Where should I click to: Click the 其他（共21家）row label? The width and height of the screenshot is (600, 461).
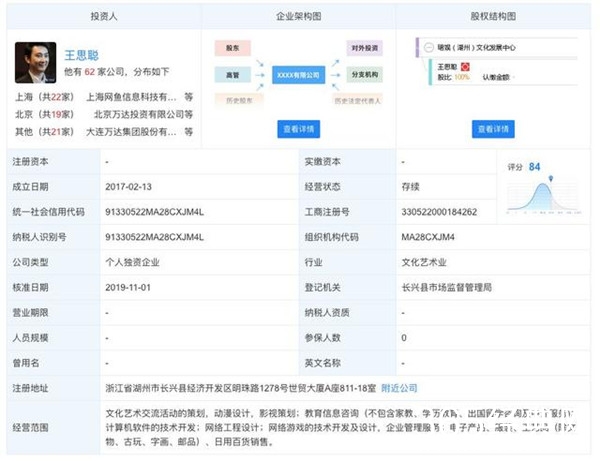[x=44, y=132]
